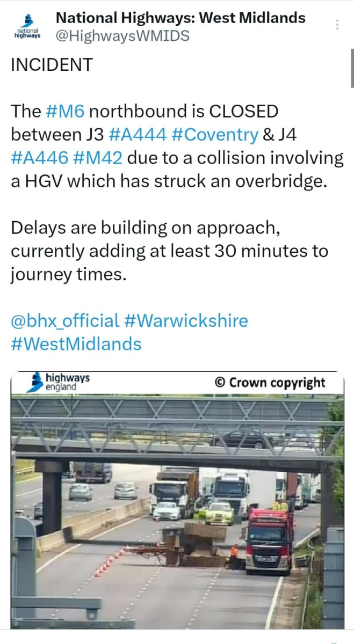This screenshot has height=644, width=354.
Task: Tap the Highways England logo on the image
Action: click(x=59, y=382)
